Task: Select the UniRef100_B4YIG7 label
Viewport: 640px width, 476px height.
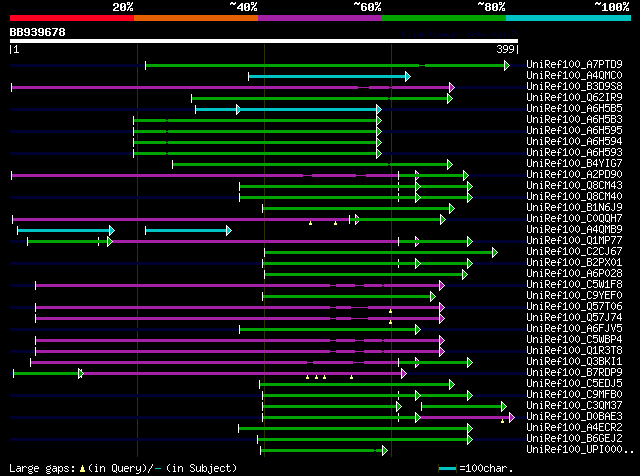Action: click(574, 163)
